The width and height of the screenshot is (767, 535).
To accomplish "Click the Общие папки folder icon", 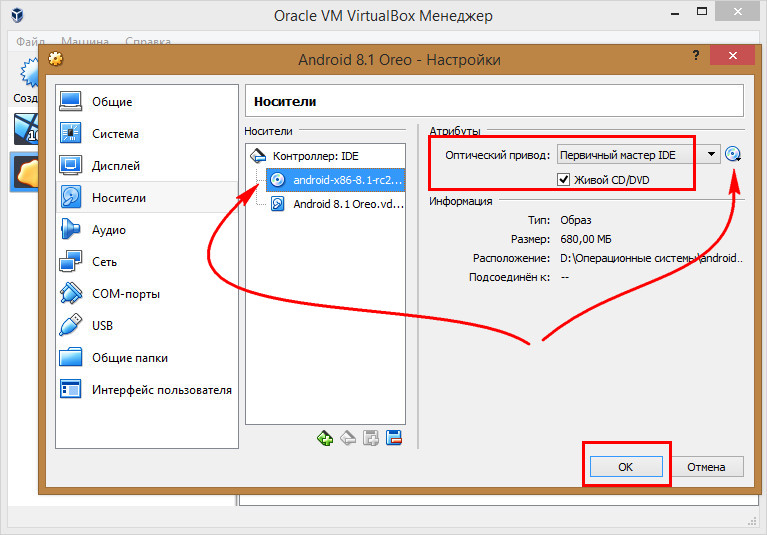I will (71, 357).
